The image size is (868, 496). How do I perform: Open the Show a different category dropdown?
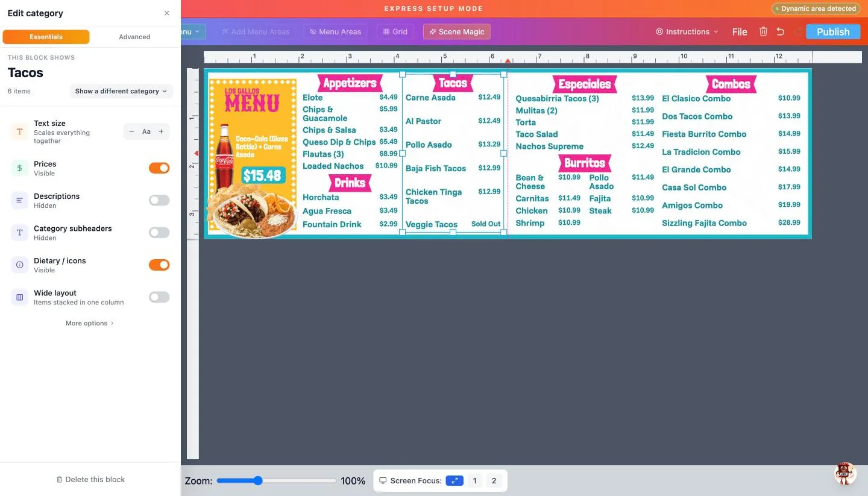pyautogui.click(x=121, y=92)
